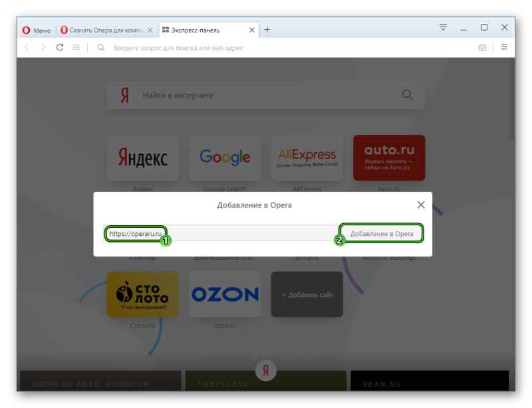This screenshot has width=532, height=408.
Task: Maximize the Opera window
Action: (x=484, y=27)
